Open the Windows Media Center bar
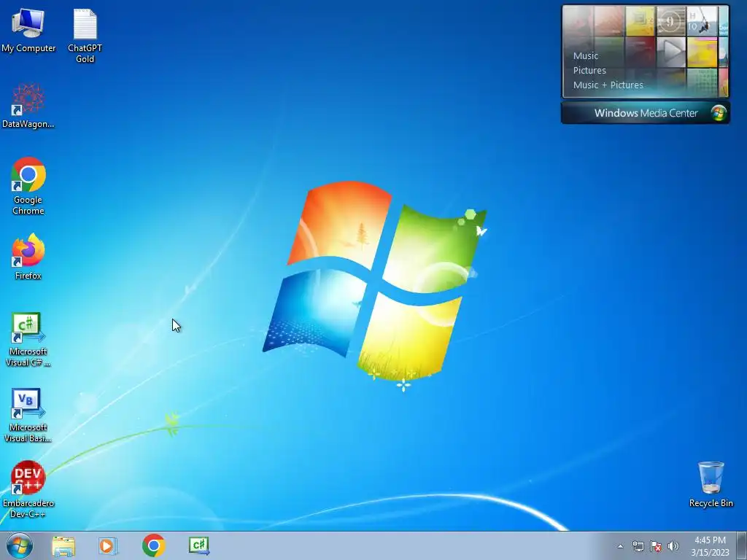747x560 pixels. point(646,113)
